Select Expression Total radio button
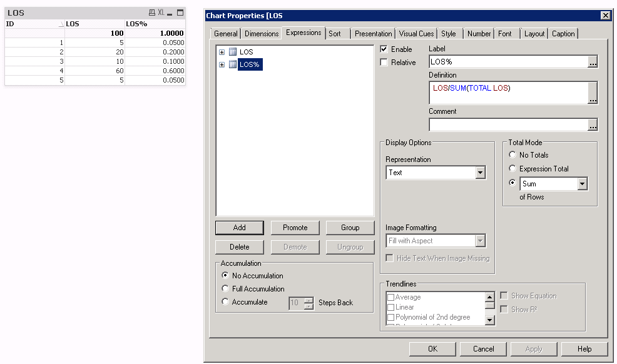Viewport: 617px width, 364px height. point(512,169)
